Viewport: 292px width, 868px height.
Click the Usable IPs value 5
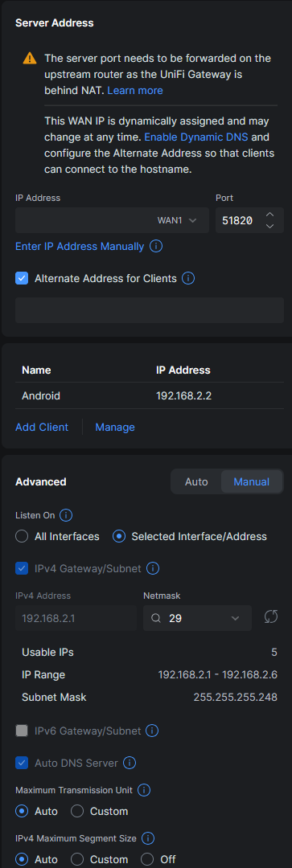tap(274, 652)
